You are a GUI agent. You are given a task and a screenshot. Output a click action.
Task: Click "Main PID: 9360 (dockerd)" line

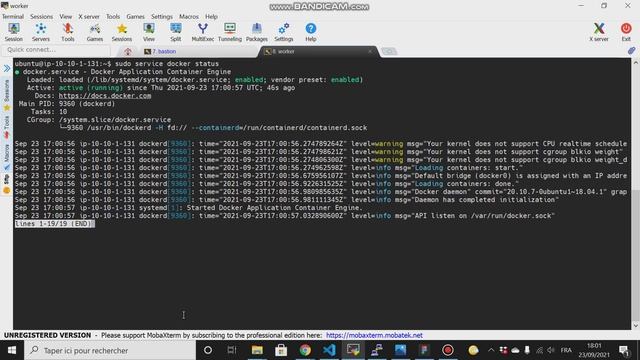point(67,104)
